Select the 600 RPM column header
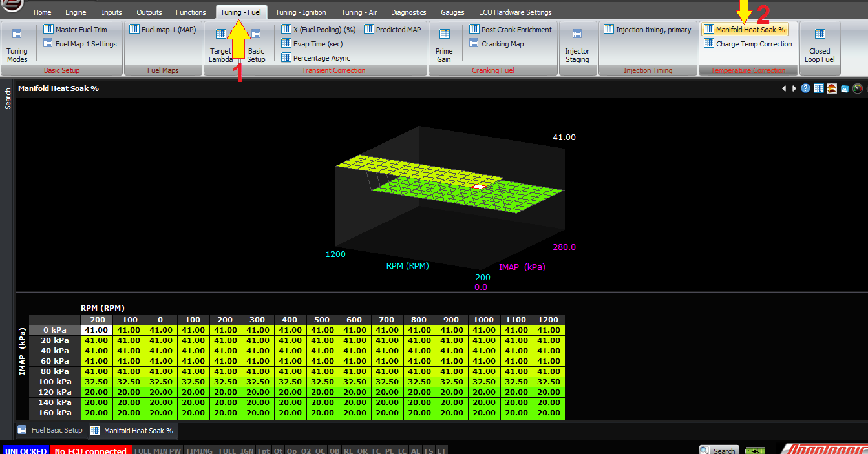Image resolution: width=868 pixels, height=454 pixels. [x=355, y=320]
